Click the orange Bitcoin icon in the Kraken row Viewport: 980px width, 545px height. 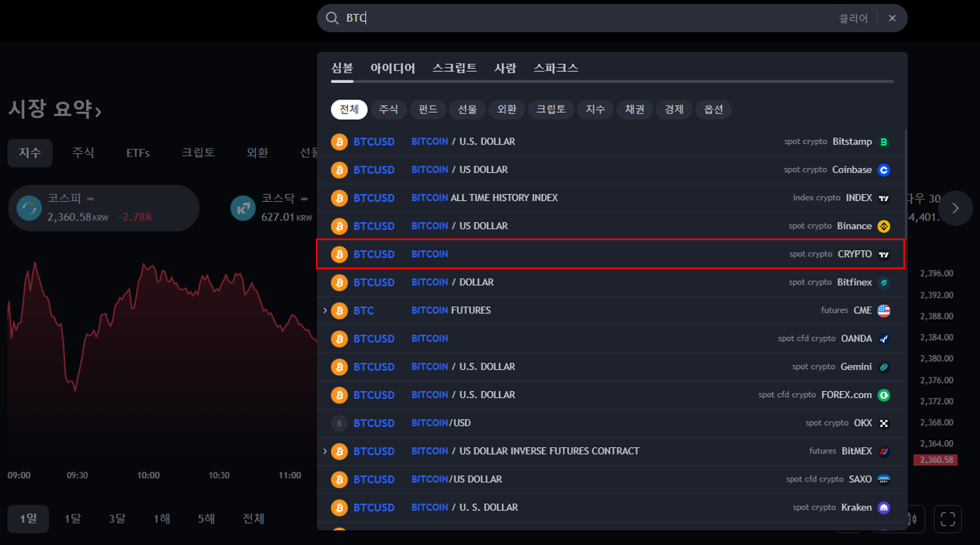click(339, 507)
